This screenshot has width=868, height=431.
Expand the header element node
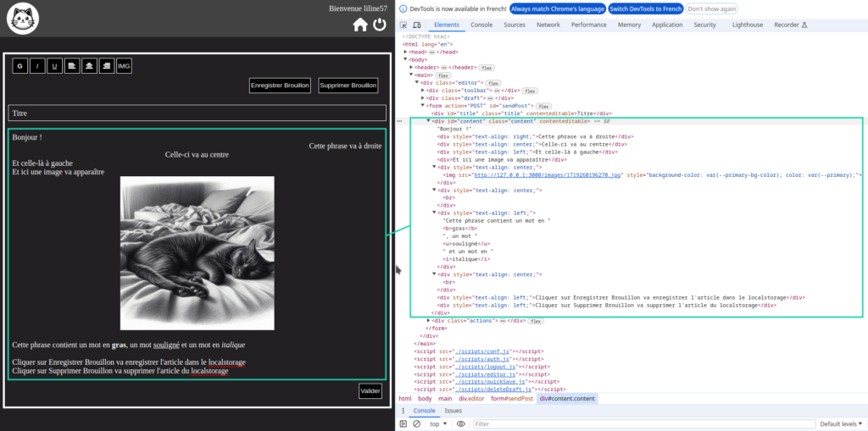pyautogui.click(x=411, y=68)
